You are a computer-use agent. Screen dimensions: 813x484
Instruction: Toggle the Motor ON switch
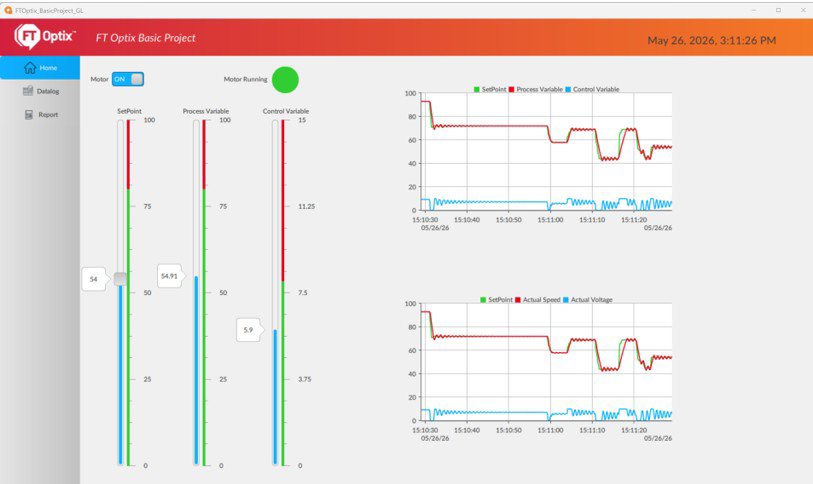[128, 79]
